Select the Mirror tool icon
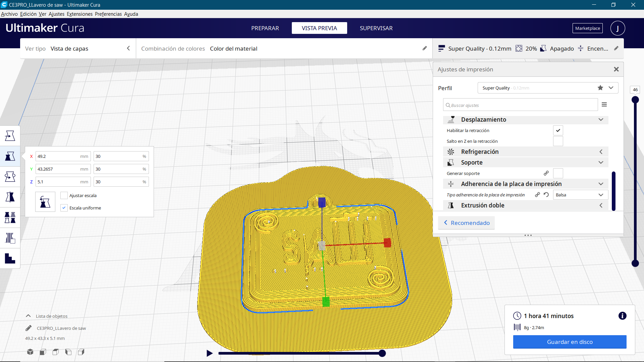Image resolution: width=644 pixels, height=362 pixels. tap(10, 197)
